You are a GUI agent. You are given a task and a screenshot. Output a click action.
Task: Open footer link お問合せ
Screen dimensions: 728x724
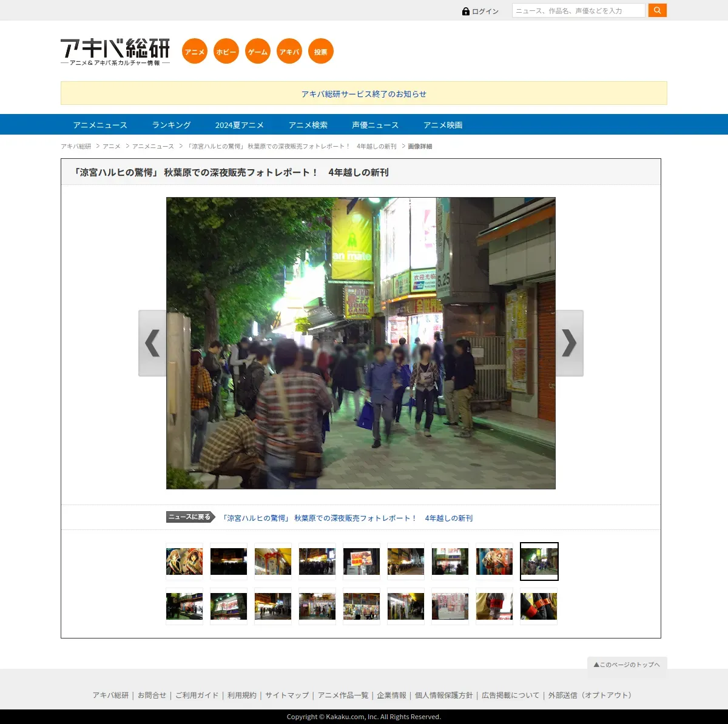point(152,695)
